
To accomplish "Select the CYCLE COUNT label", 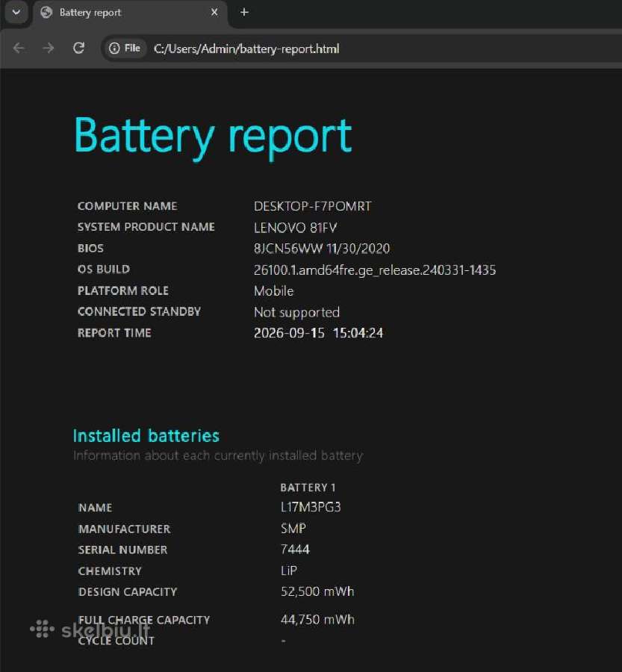I will point(116,641).
